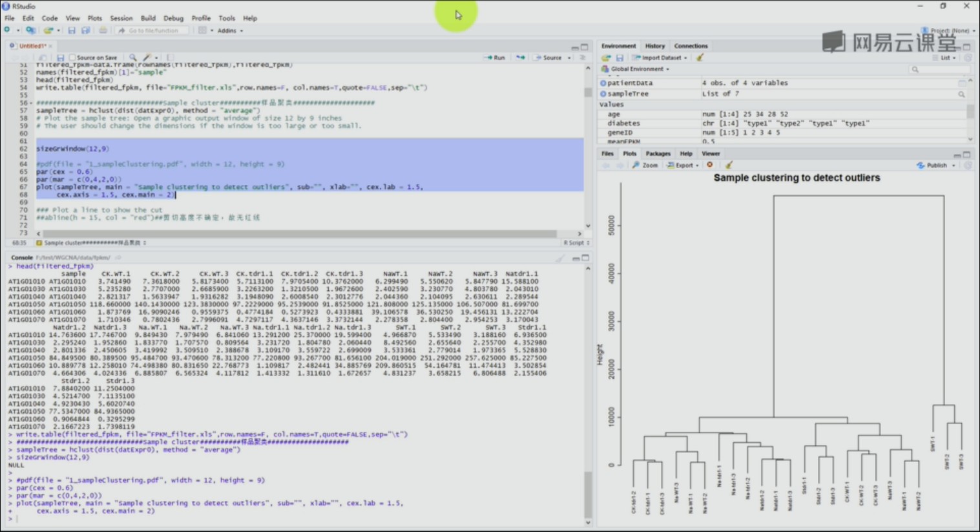This screenshot has height=532, width=980.
Task: Click the workspace panes grid icon
Action: click(x=202, y=30)
